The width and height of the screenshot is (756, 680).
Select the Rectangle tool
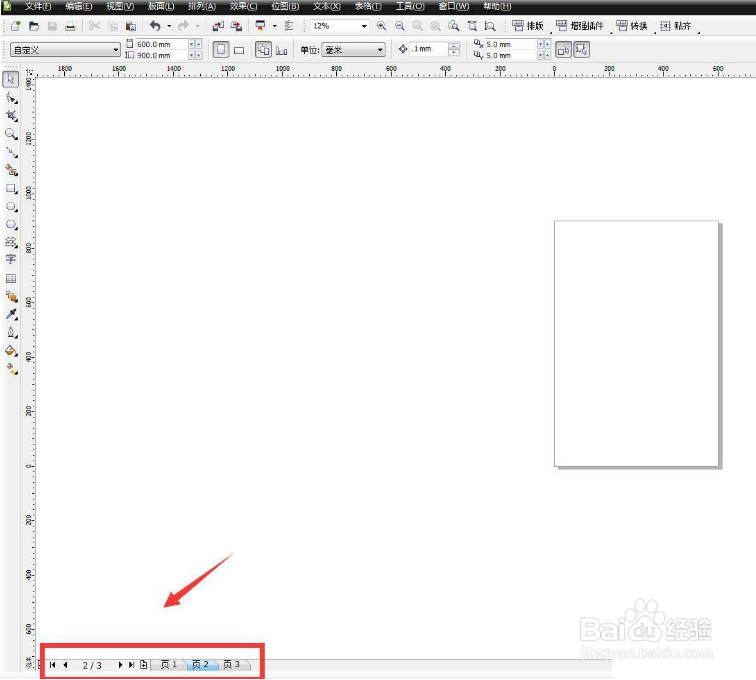coord(11,189)
